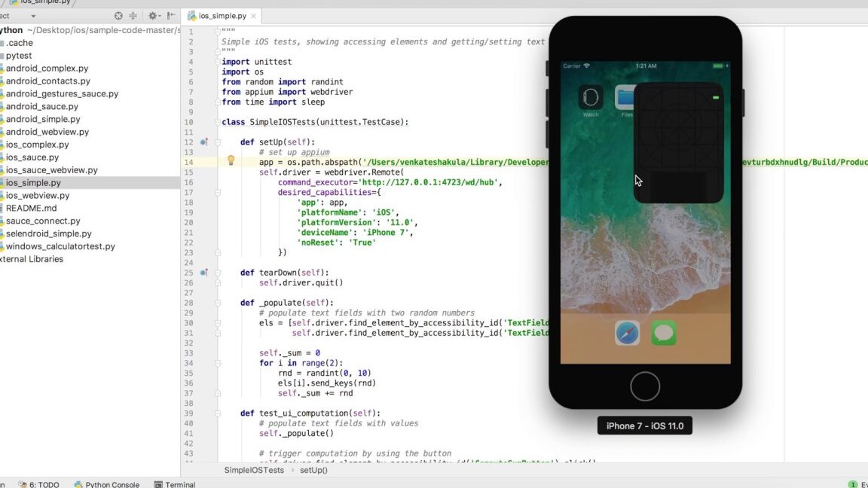This screenshot has height=488, width=868.
Task: Collapse the setUp method fold marker
Action: 218,142
